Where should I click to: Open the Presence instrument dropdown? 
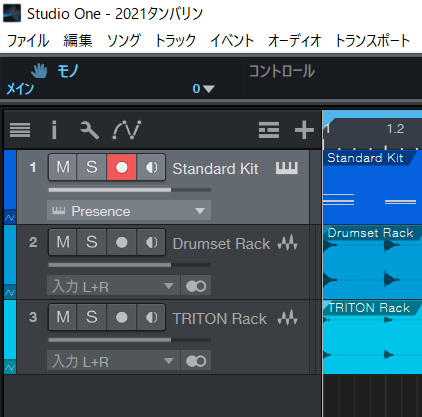click(x=129, y=211)
